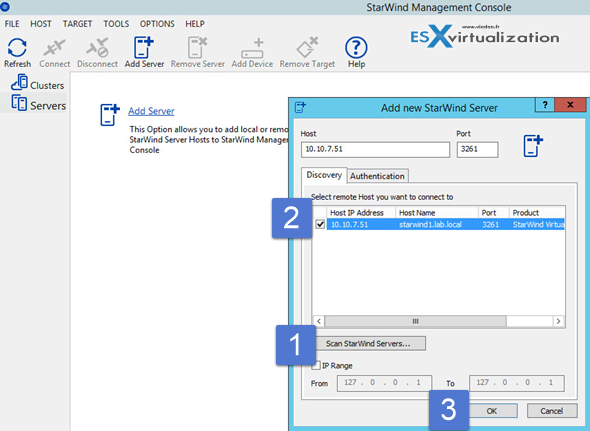Screen dimensions: 590x431
Task: Click the application icon in the title bar
Action: click(x=5, y=6)
